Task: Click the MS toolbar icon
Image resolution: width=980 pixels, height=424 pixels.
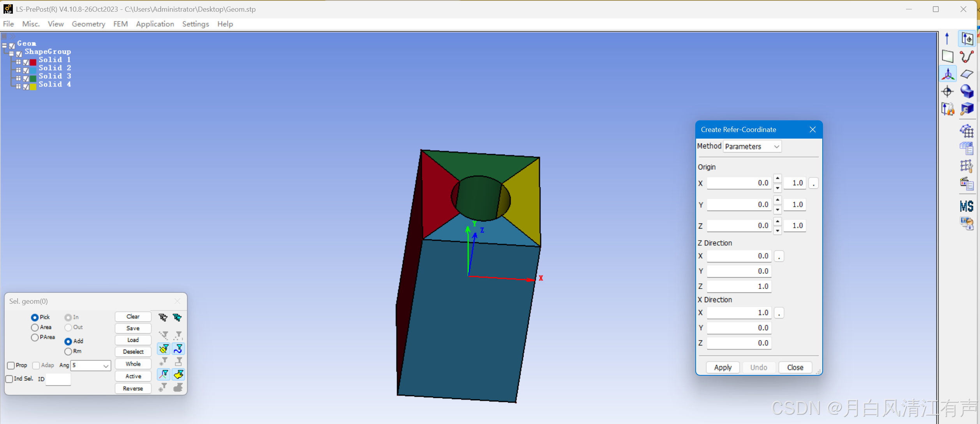Action: pos(966,206)
